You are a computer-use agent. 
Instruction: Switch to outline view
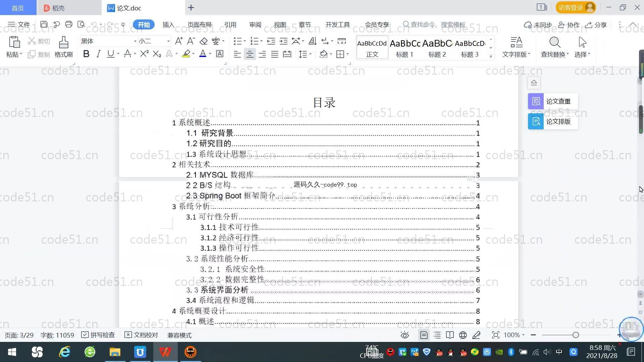pos(437,335)
